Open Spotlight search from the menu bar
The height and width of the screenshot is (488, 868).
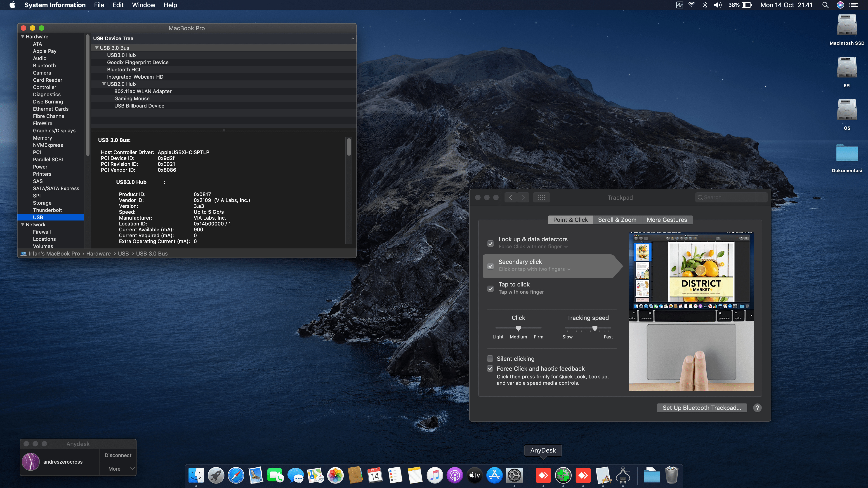[x=826, y=5]
